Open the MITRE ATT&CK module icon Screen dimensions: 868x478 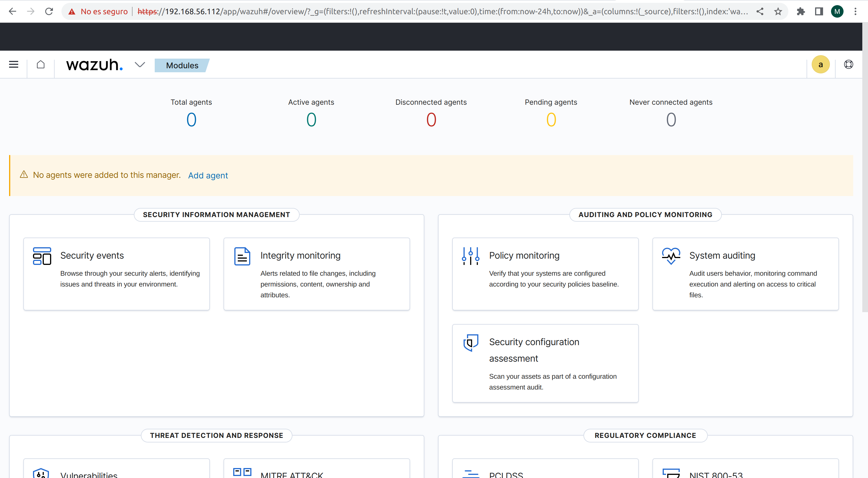point(242,472)
